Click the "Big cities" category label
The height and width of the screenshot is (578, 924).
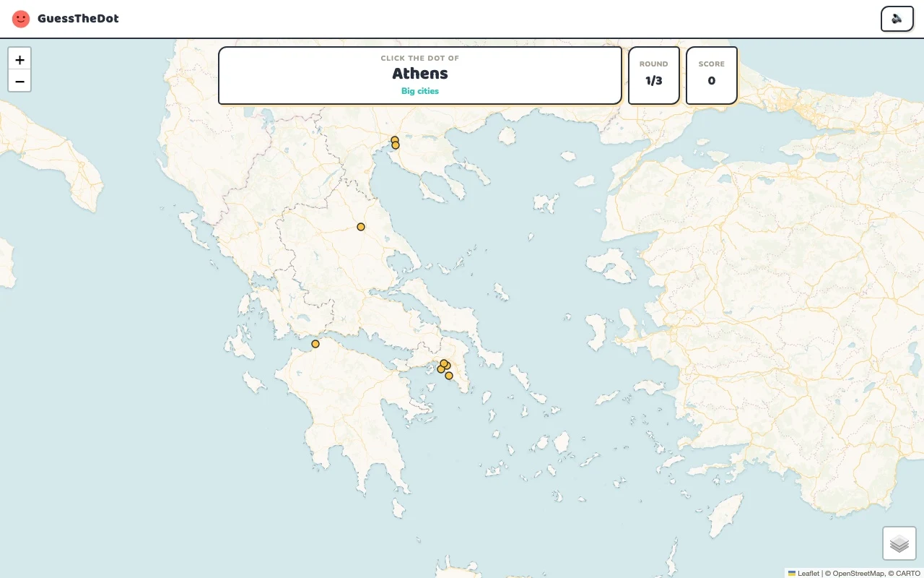pos(420,91)
